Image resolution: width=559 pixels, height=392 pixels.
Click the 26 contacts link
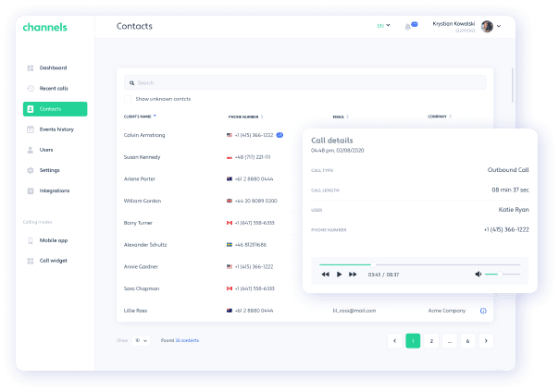tap(187, 341)
